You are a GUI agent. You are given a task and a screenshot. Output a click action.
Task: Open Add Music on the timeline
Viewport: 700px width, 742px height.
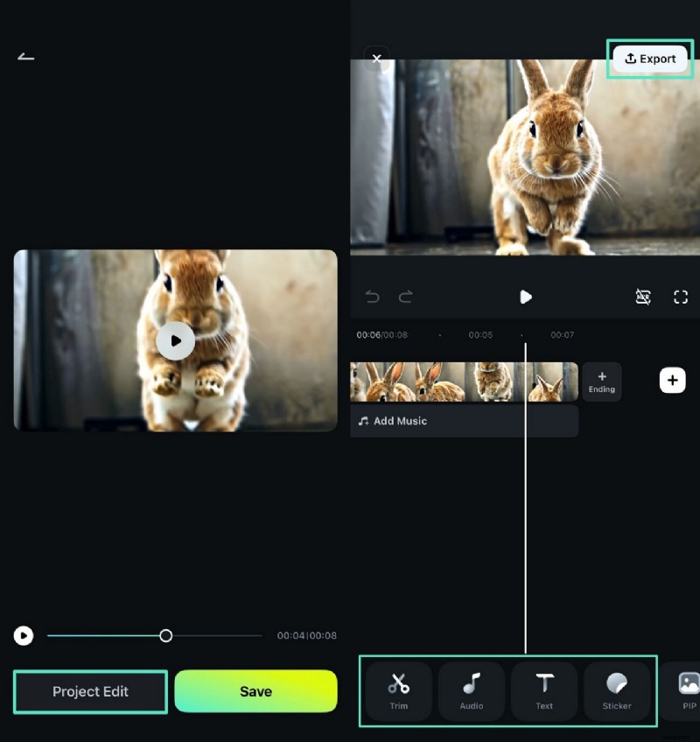[402, 421]
